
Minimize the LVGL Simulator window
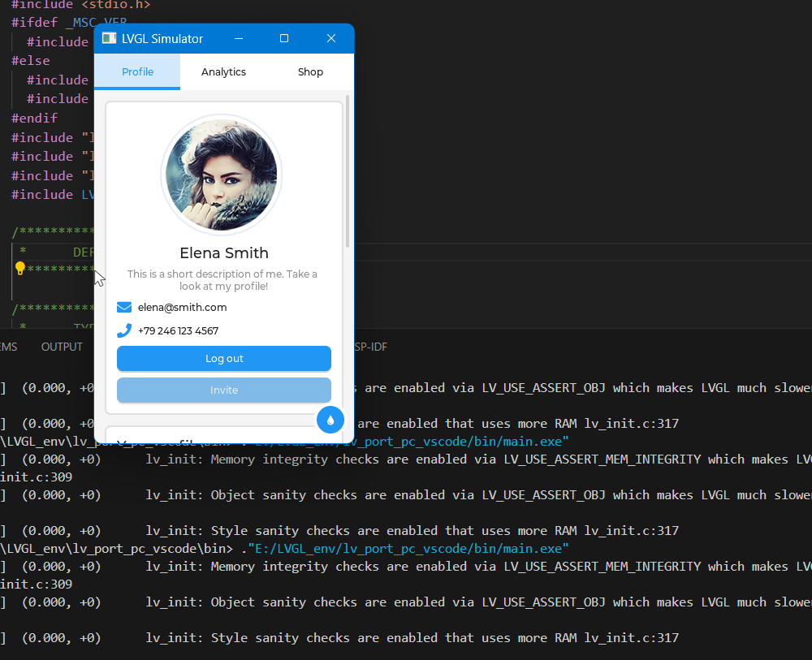pos(239,38)
